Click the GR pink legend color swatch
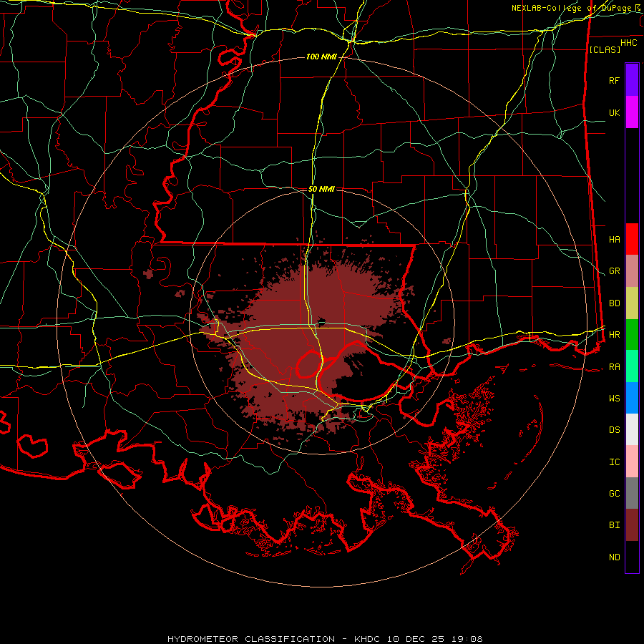644x644 pixels. [x=632, y=271]
